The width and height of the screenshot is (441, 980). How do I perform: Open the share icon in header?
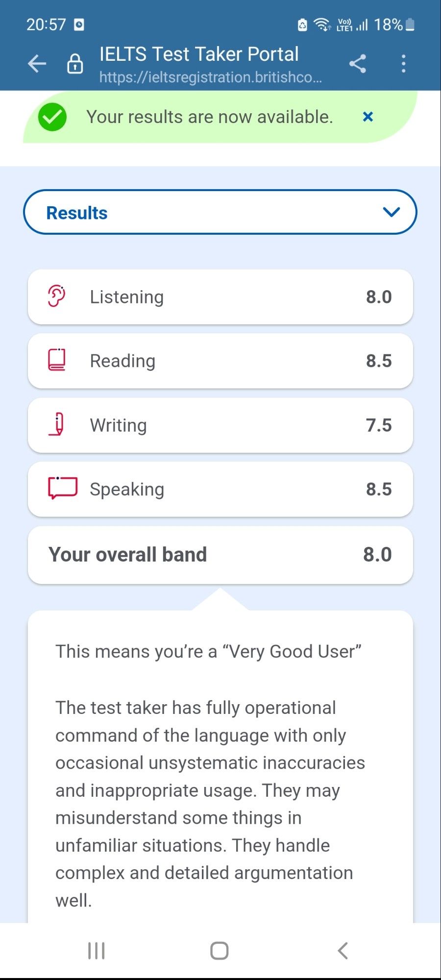pyautogui.click(x=358, y=64)
